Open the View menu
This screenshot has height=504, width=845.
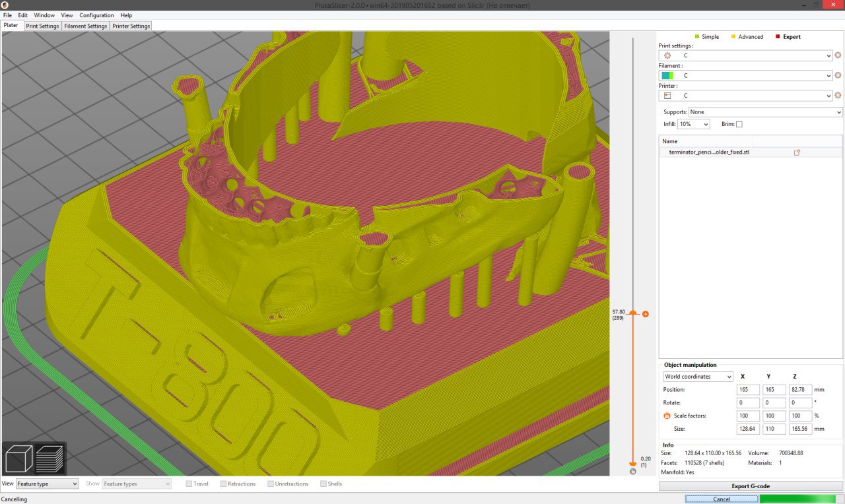(x=67, y=15)
